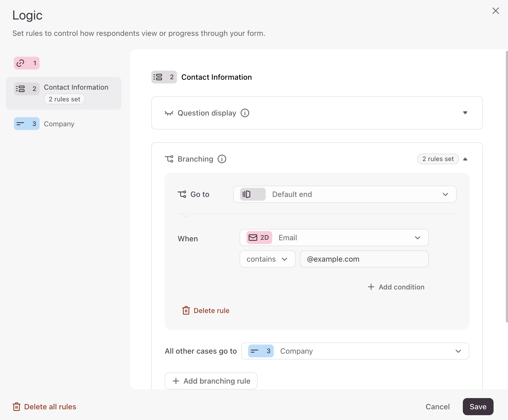Click the hidden-eye icon beside Question display
This screenshot has height=420, width=508.
click(x=169, y=113)
